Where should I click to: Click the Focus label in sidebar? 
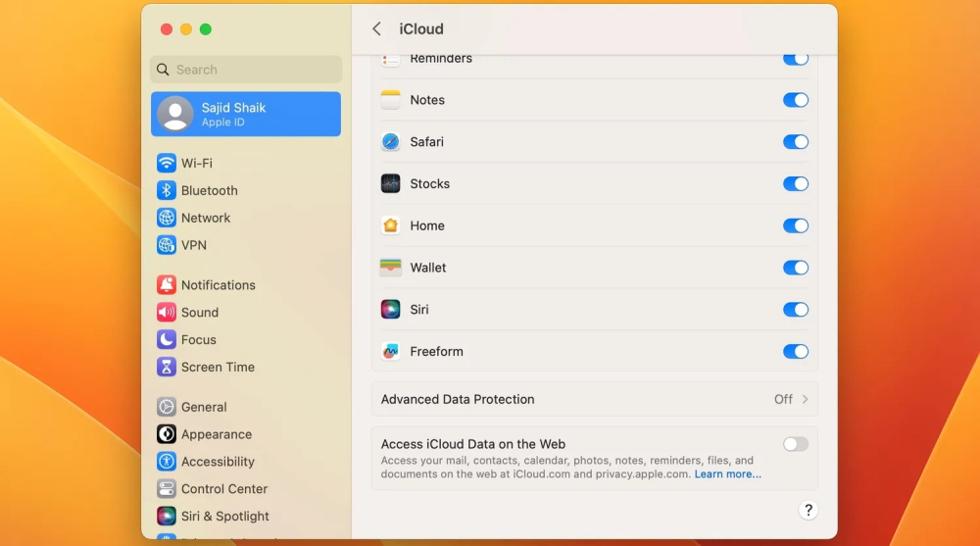pyautogui.click(x=199, y=339)
